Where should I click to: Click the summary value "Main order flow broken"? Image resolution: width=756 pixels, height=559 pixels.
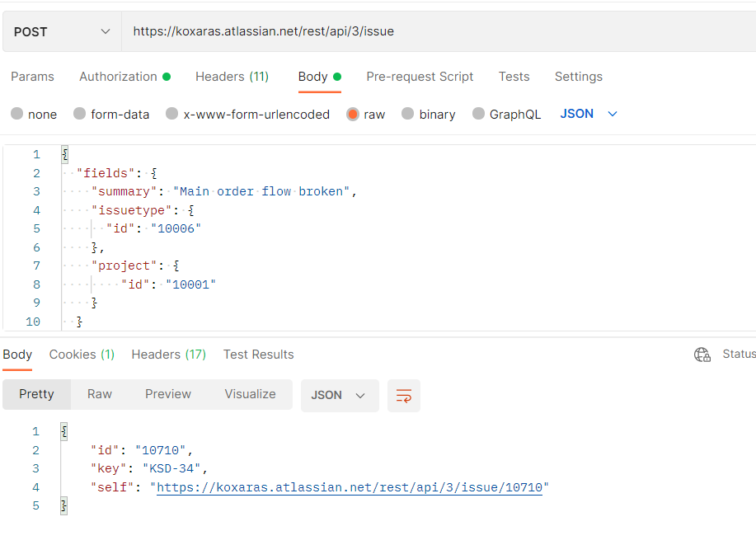[x=261, y=191]
